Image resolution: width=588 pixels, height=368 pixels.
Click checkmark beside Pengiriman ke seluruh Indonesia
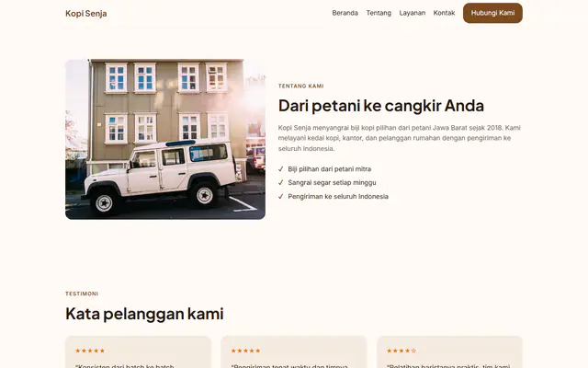(280, 196)
